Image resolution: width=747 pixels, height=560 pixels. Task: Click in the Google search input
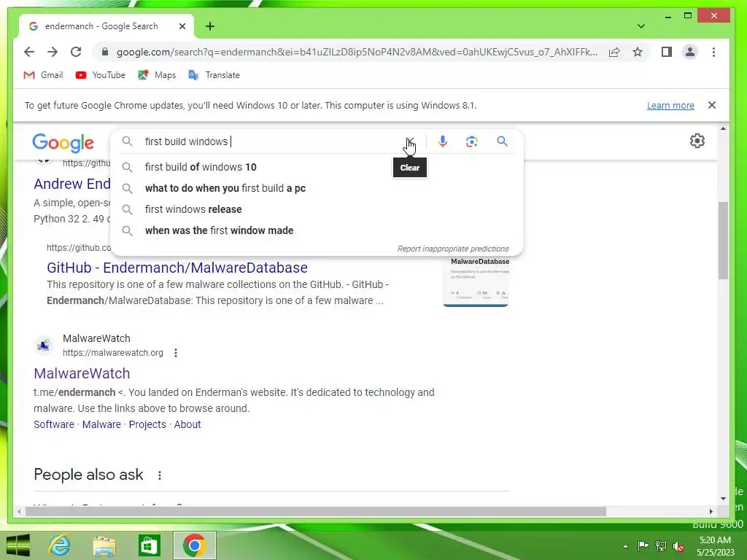click(271, 141)
